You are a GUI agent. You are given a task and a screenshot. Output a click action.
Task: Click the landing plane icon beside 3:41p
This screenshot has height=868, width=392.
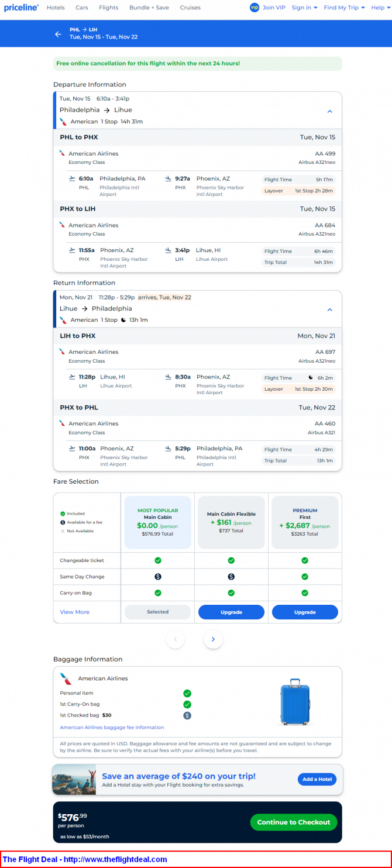[168, 250]
